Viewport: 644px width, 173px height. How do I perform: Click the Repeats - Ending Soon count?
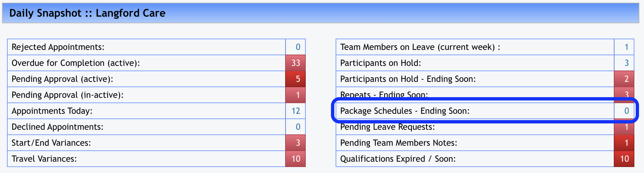point(626,94)
